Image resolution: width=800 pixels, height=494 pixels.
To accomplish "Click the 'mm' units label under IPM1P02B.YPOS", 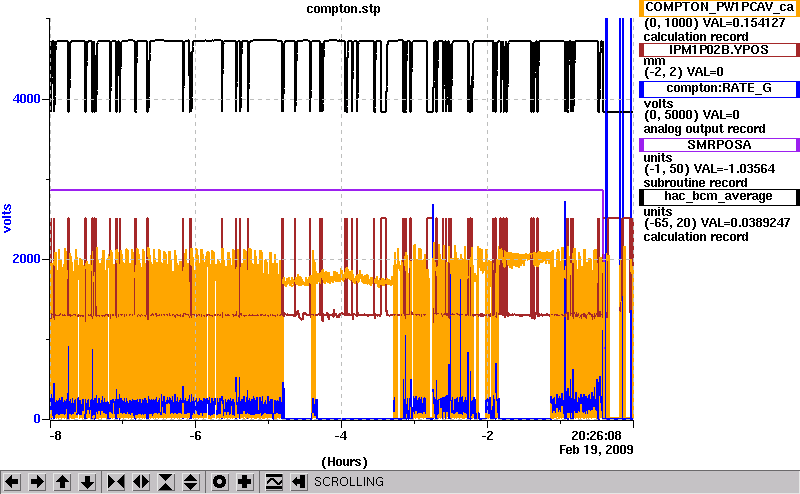I will click(x=655, y=61).
